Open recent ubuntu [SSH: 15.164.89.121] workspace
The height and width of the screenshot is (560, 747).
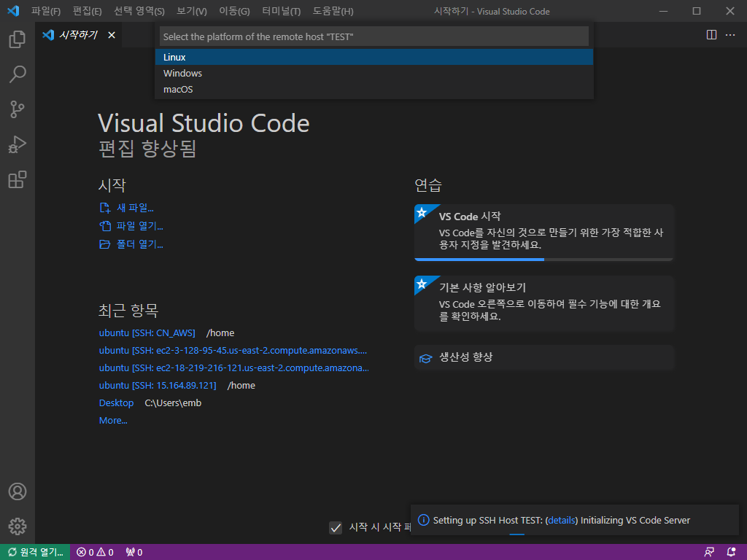click(158, 385)
